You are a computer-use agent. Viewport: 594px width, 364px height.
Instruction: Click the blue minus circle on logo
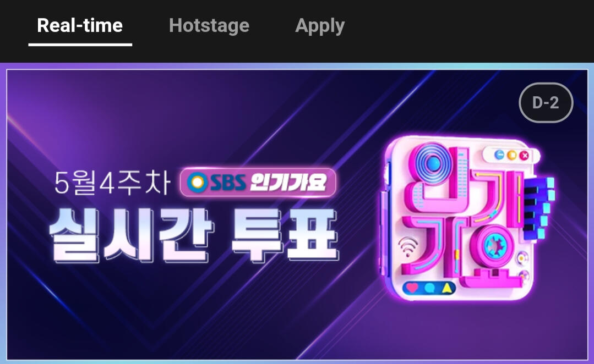click(x=499, y=155)
